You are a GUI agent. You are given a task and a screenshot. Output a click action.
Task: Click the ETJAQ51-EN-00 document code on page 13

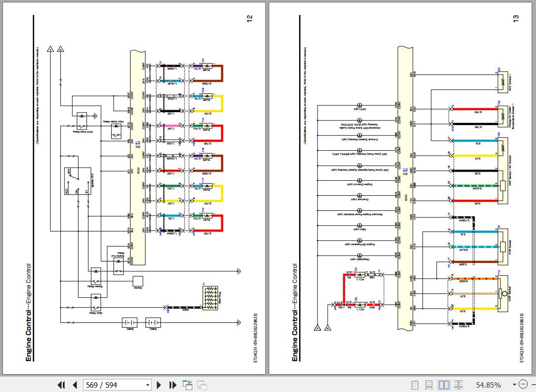(522, 338)
